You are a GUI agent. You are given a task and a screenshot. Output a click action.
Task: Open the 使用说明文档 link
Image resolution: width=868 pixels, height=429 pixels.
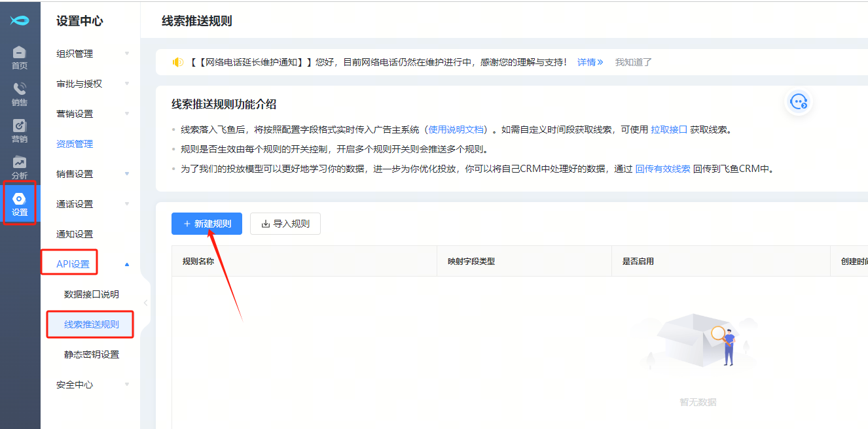pyautogui.click(x=458, y=129)
